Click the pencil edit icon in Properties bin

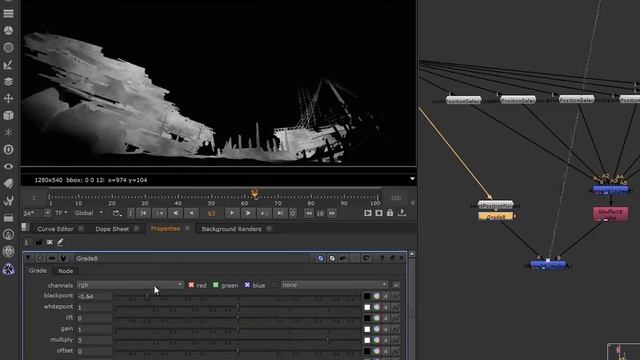click(60, 242)
